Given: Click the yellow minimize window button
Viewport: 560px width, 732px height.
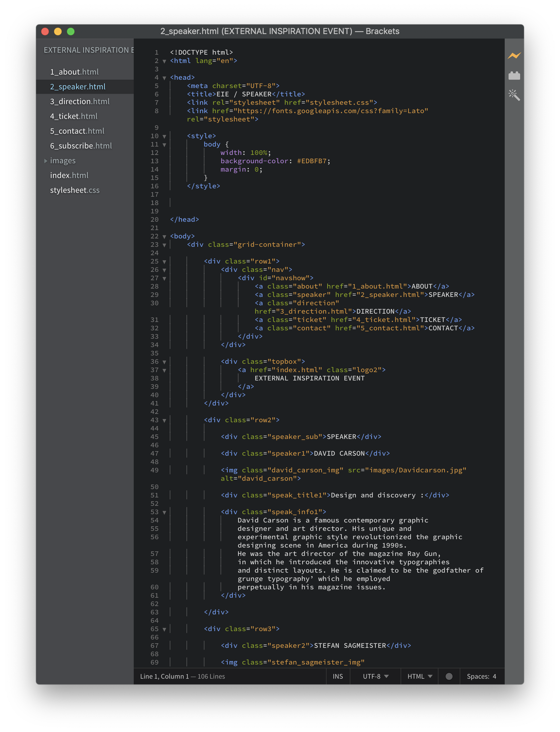Looking at the screenshot, I should pos(58,32).
